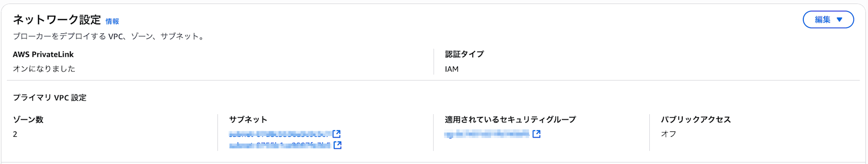Click the 編集 button
The height and width of the screenshot is (164, 868).
[x=828, y=20]
